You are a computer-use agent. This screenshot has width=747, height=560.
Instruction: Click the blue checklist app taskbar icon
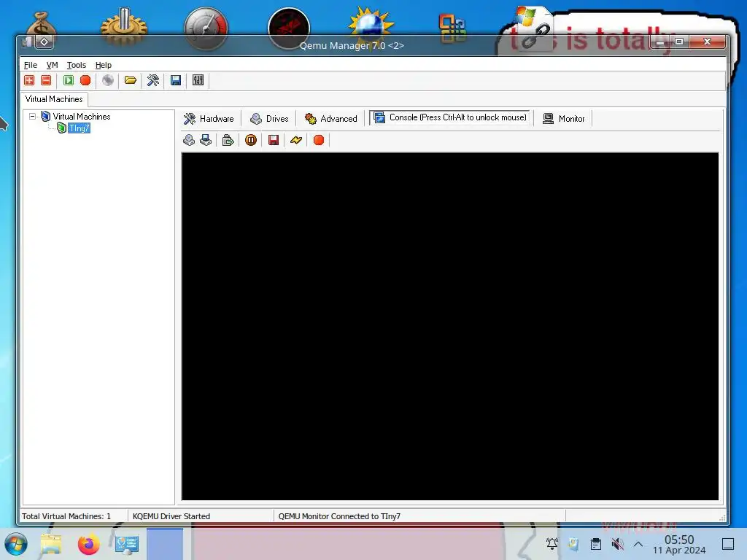click(x=127, y=544)
